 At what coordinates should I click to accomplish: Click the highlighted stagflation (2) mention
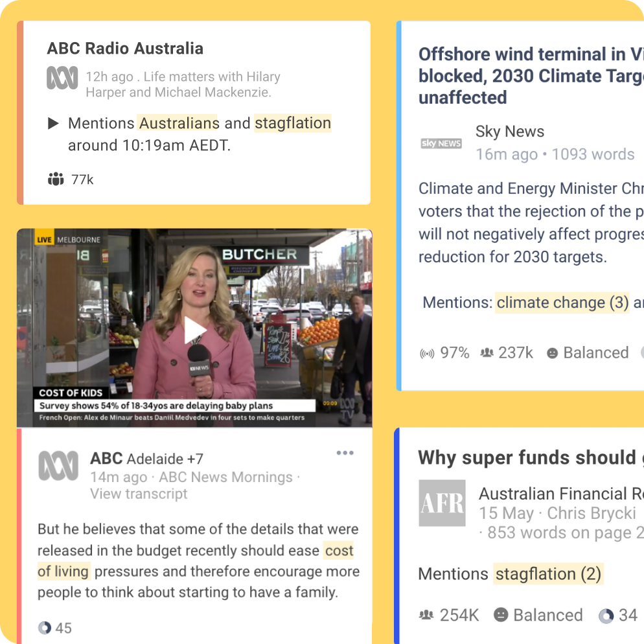coord(548,574)
